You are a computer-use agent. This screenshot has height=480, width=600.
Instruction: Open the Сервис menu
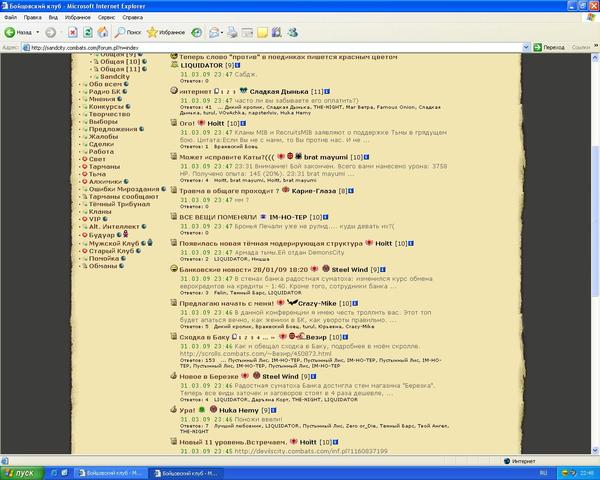point(106,17)
